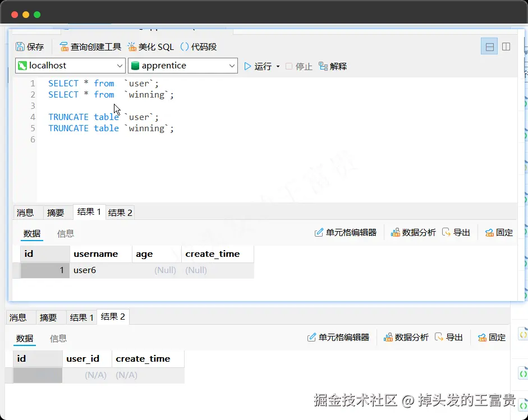Image resolution: width=528 pixels, height=420 pixels.
Task: Click upper panel Export (导出)
Action: click(456, 233)
